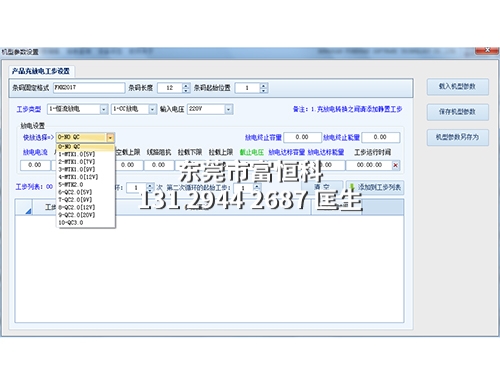Open the 1-CC放电 mode dropdown
This screenshot has width=500, height=370.
152,109
